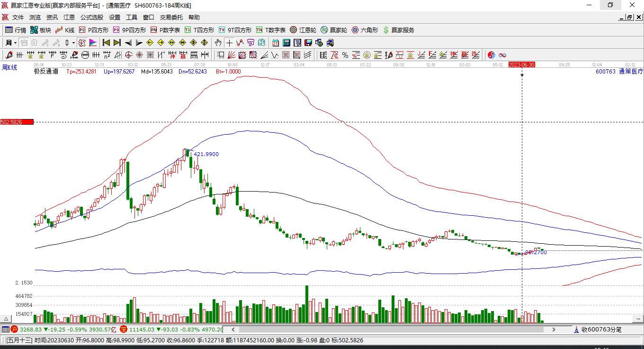The height and width of the screenshot is (349, 644).
Task: Click the 极反通道 indicator name
Action: coord(46,72)
